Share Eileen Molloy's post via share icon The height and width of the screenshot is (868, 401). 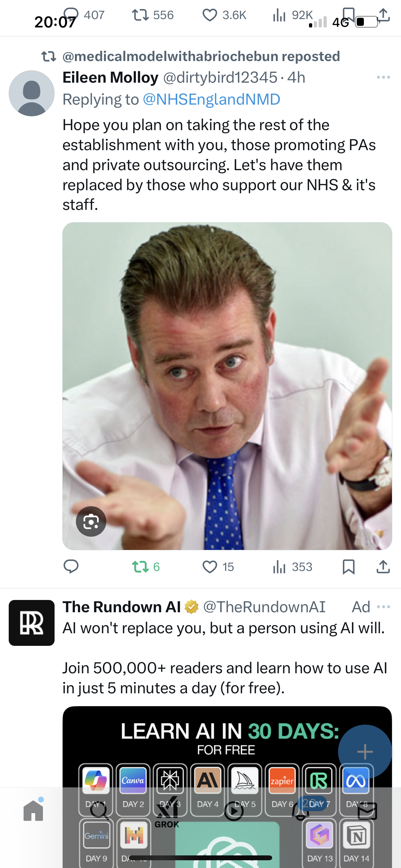tap(383, 567)
